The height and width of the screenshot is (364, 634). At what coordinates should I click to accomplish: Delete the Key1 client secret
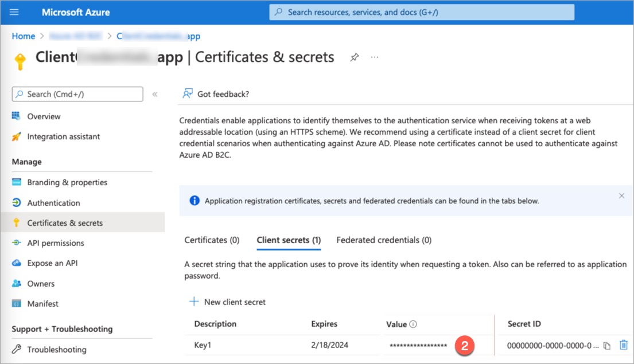tap(623, 345)
